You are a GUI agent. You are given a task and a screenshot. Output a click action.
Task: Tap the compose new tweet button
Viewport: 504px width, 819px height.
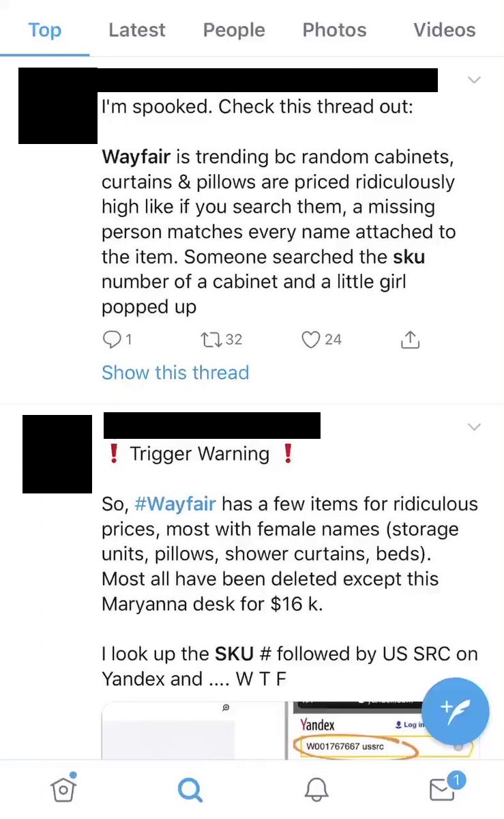coord(455,711)
